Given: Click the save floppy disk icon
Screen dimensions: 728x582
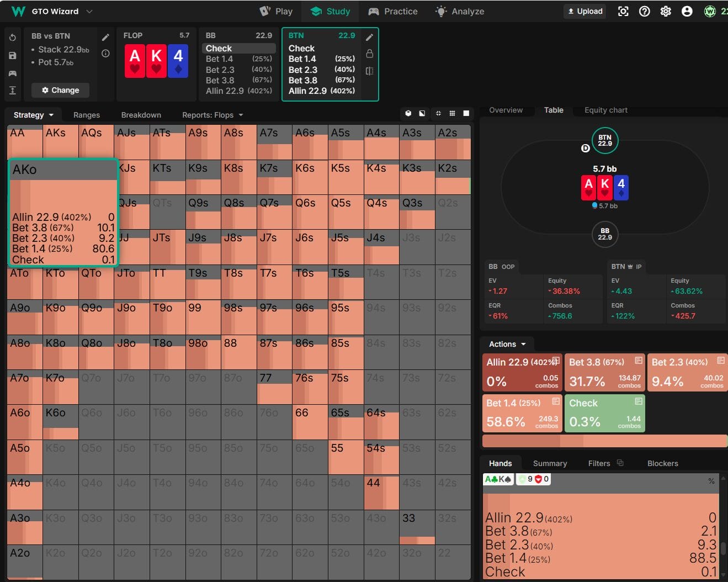Looking at the screenshot, I should 13,55.
